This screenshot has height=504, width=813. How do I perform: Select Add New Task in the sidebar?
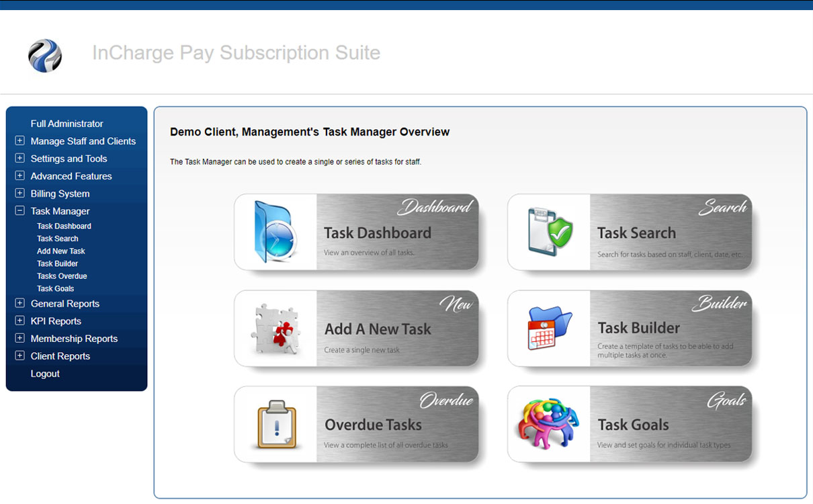(61, 251)
